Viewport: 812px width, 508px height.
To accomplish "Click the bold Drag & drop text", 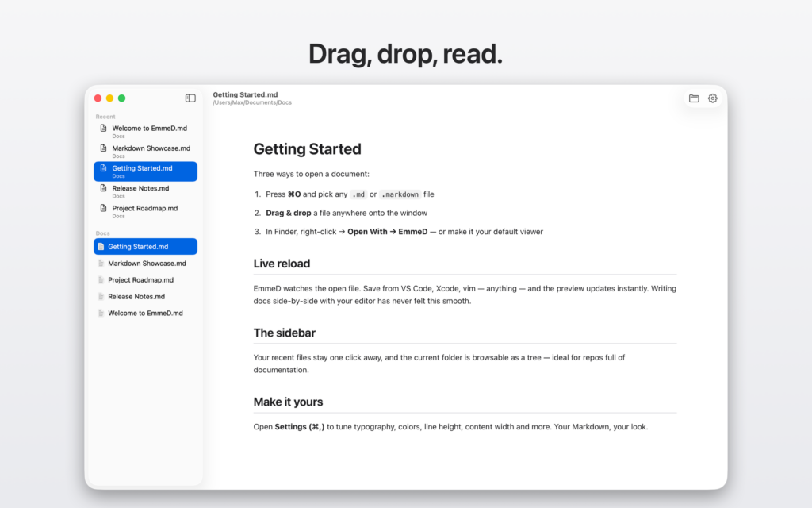I will click(x=289, y=213).
